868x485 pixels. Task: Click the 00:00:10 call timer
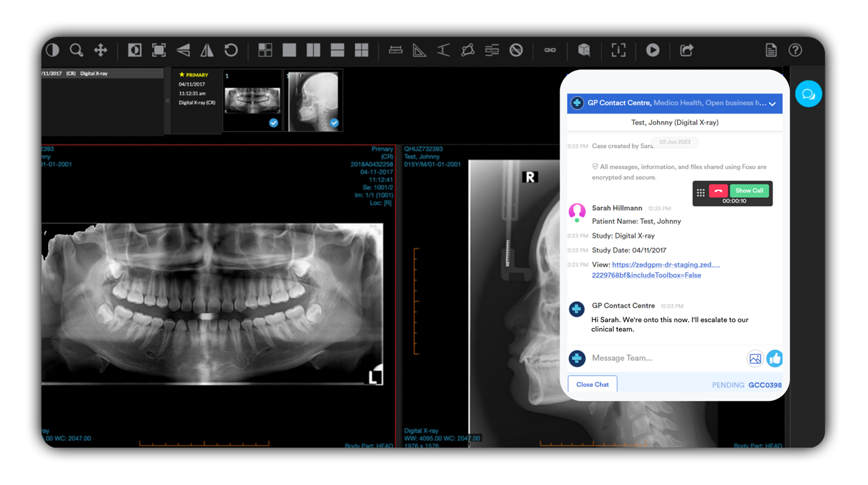(734, 201)
